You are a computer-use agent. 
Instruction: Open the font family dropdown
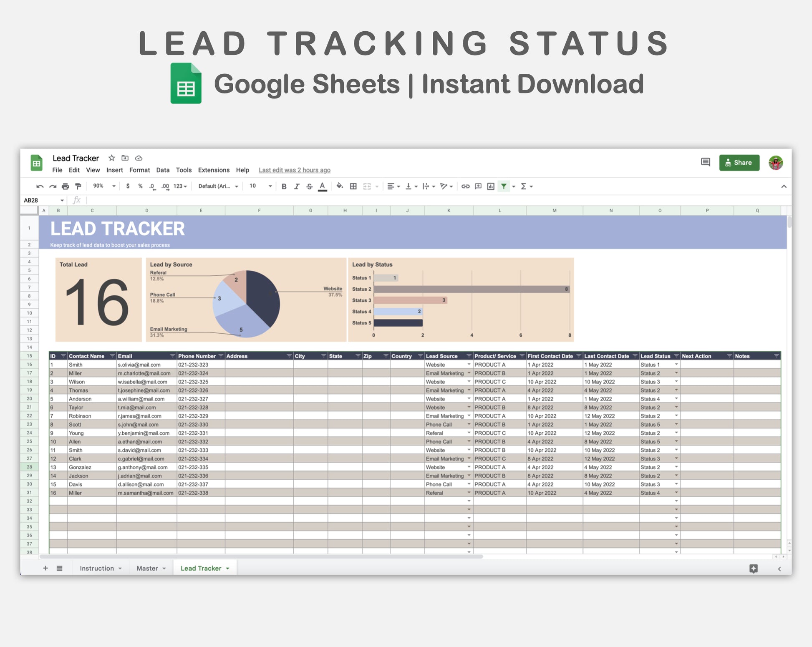click(218, 186)
